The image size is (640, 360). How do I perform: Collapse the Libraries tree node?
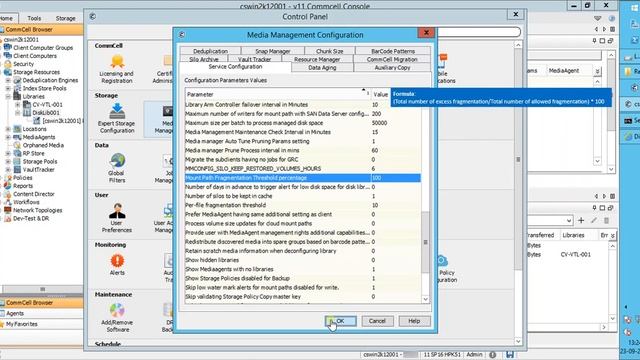pyautogui.click(x=8, y=97)
